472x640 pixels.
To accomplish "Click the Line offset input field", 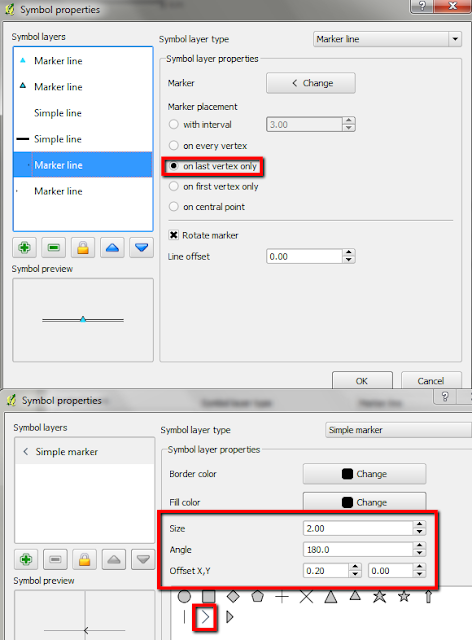I will (x=305, y=257).
